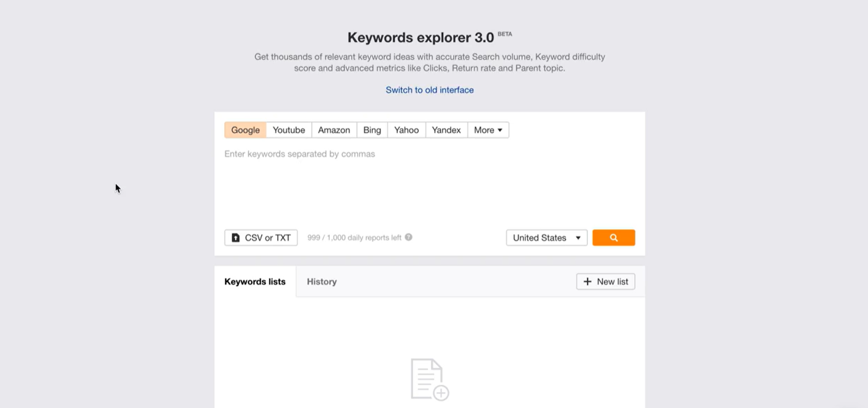868x408 pixels.
Task: Click the orange search magnifier icon
Action: [613, 237]
